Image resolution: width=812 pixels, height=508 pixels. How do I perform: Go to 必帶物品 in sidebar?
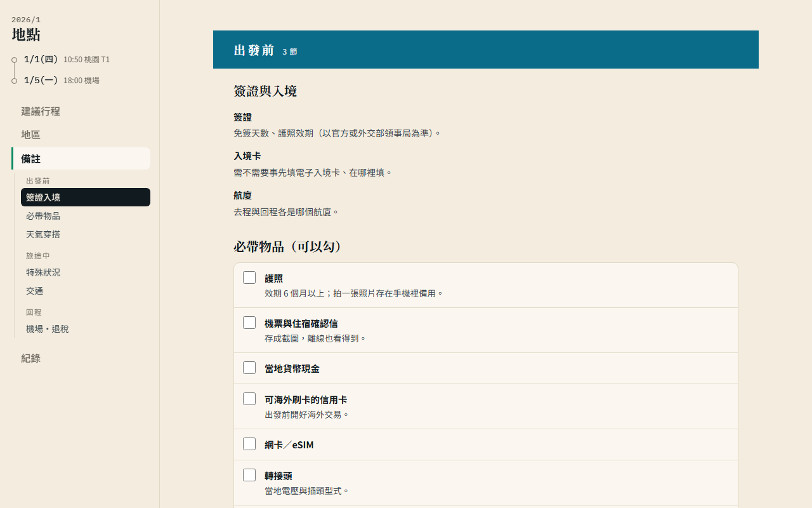pos(86,216)
